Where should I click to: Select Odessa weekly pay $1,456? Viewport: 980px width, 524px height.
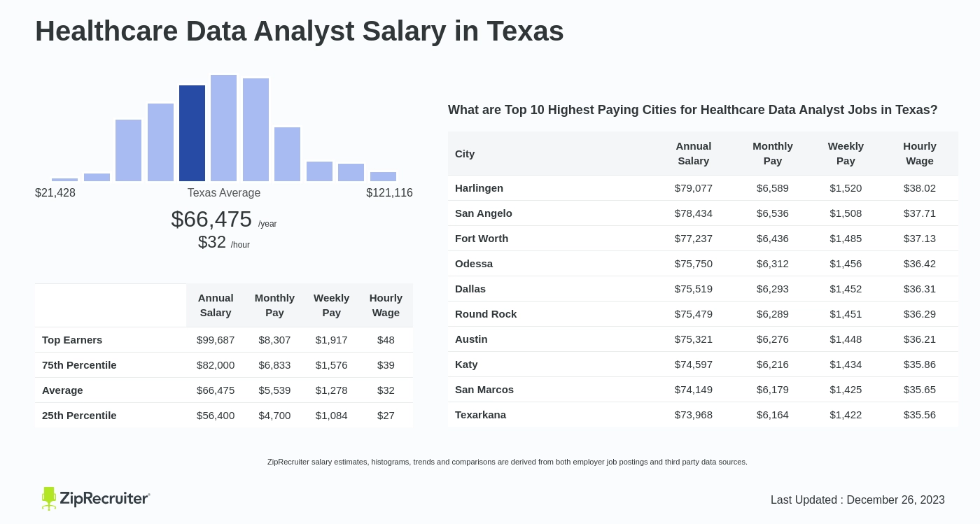[x=846, y=263]
